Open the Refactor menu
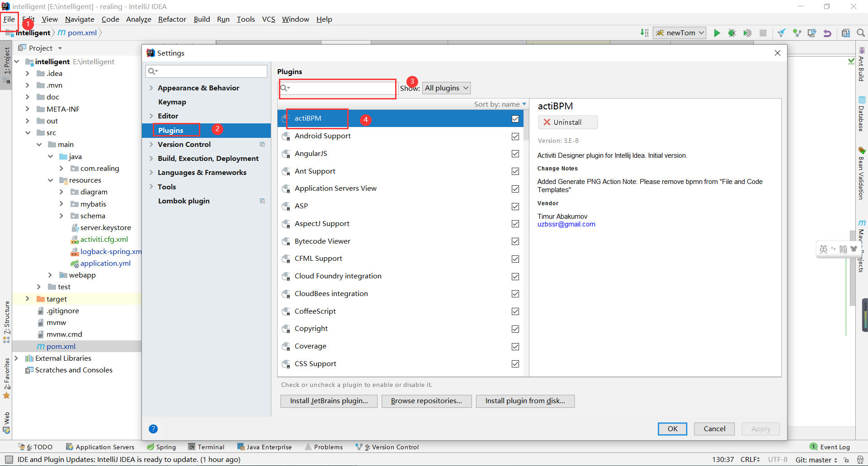Screen dimensions: 868x466 click(172, 19)
